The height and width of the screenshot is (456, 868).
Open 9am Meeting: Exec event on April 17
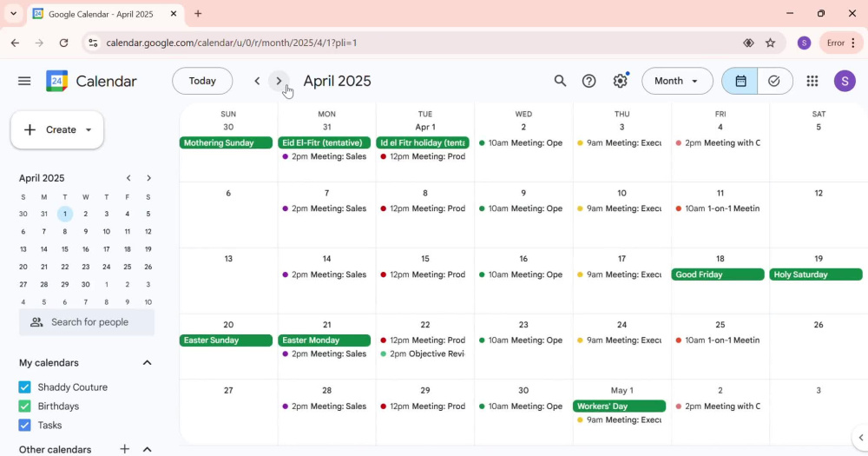point(620,274)
